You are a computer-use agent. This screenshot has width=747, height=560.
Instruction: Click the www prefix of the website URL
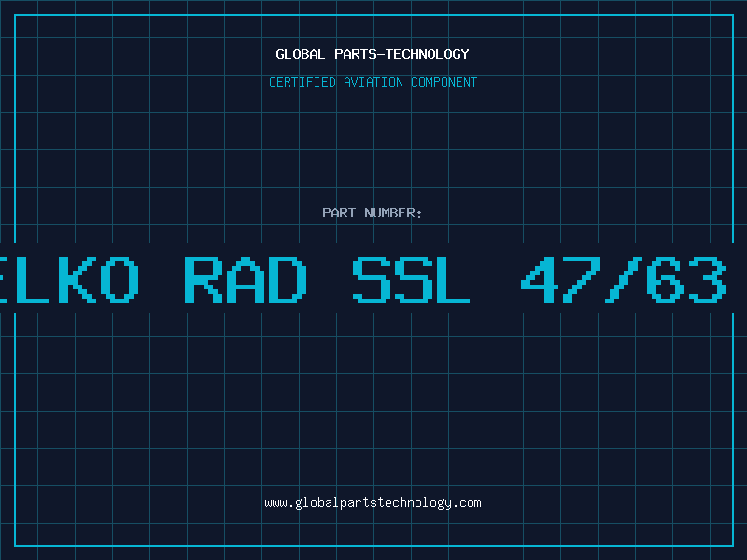pyautogui.click(x=275, y=503)
